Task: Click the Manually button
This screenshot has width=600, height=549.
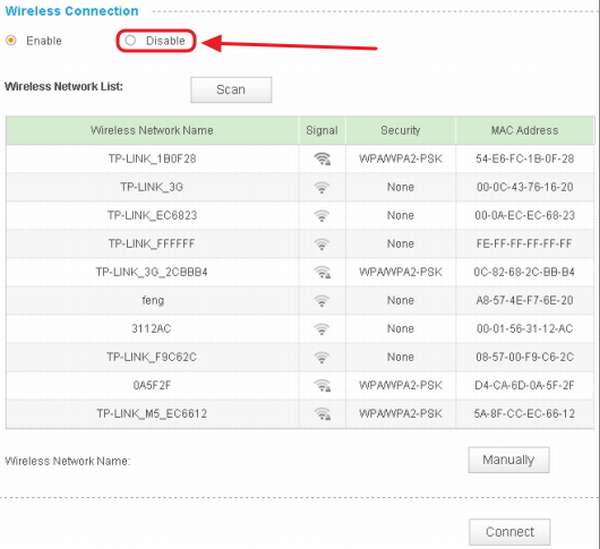Action: [509, 459]
